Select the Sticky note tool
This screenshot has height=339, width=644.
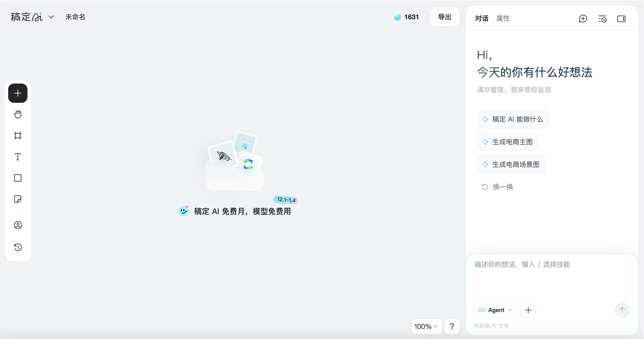point(18,199)
